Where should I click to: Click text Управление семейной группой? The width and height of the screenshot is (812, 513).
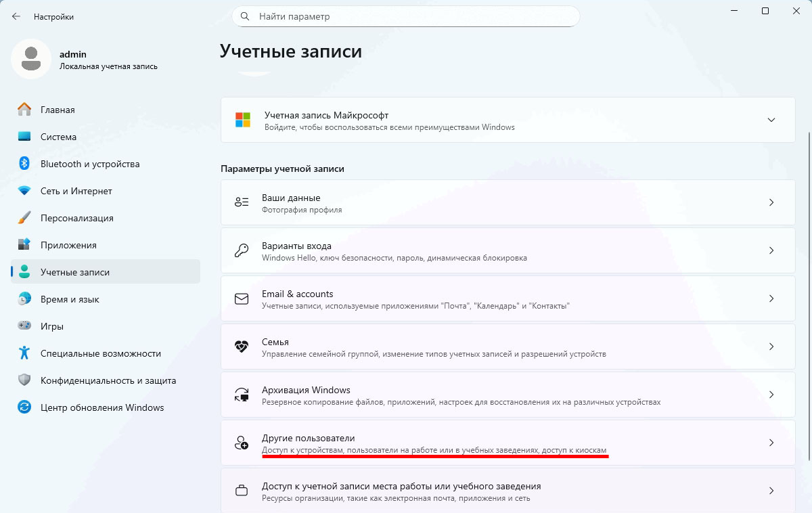[x=320, y=354]
